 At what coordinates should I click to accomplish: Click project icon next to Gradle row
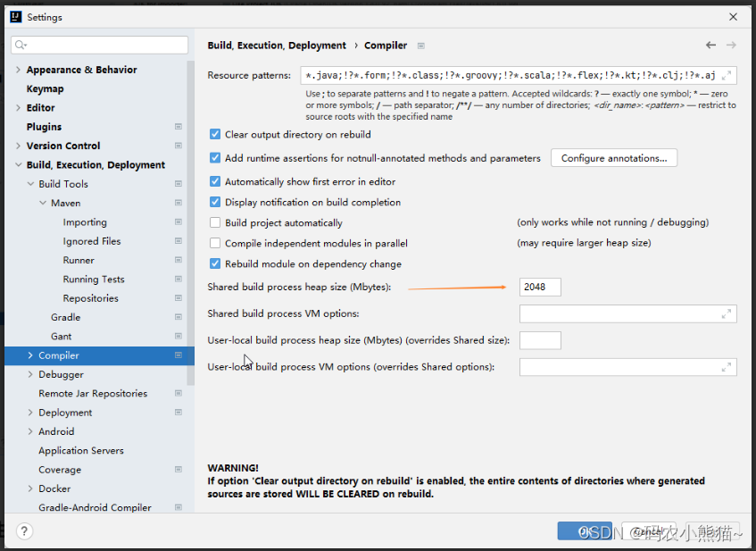179,317
